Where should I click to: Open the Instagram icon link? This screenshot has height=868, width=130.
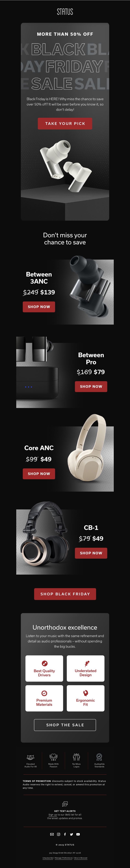pos(58,834)
